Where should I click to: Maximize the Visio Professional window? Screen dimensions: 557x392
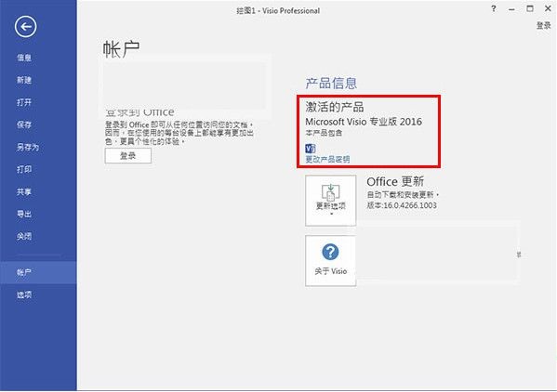click(x=530, y=9)
